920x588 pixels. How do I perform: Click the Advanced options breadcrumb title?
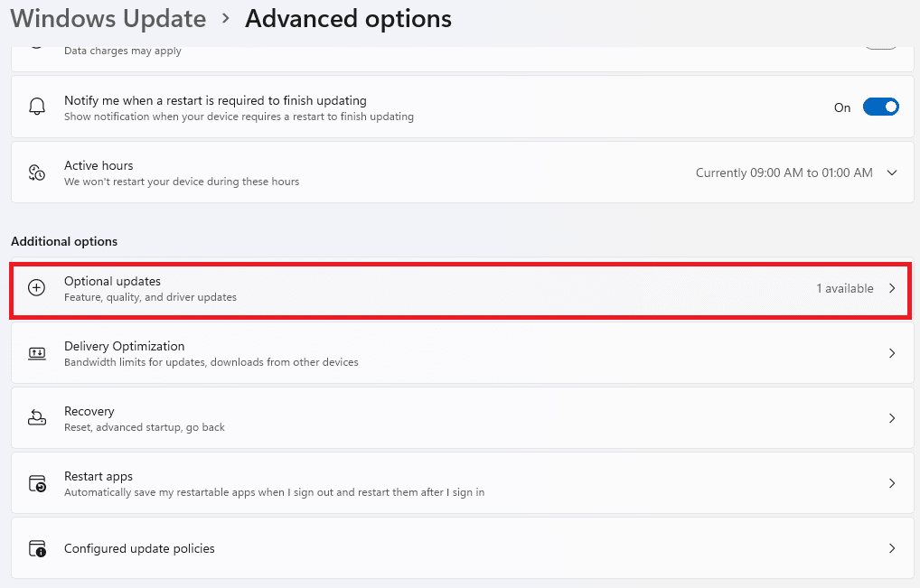pos(348,18)
